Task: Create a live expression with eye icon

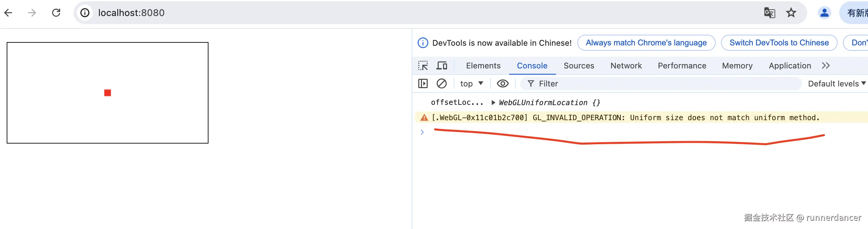Action: click(502, 83)
